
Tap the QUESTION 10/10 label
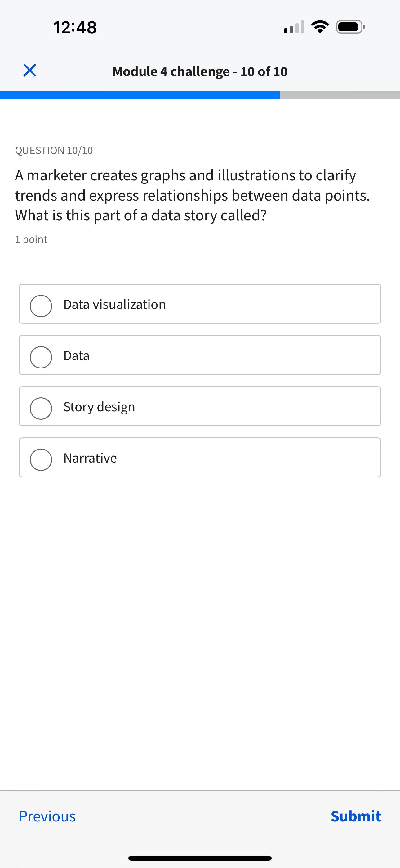54,150
